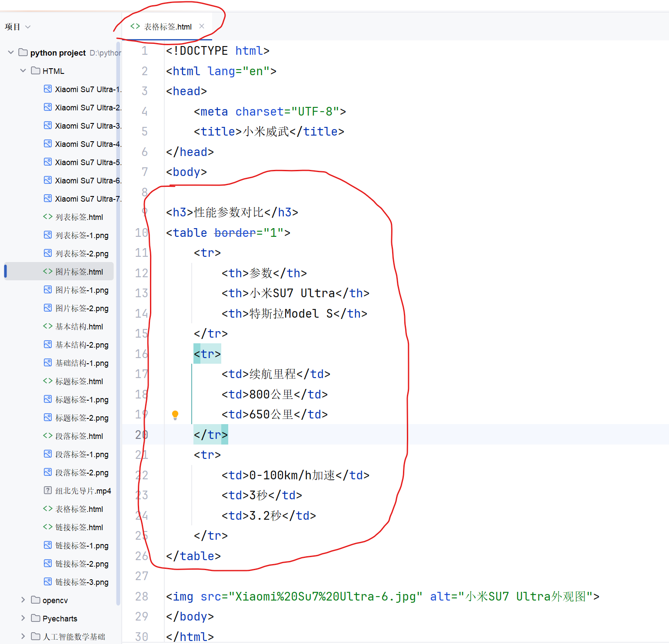Select 标题标签-2.png file
This screenshot has width=669, height=644.
click(76, 418)
